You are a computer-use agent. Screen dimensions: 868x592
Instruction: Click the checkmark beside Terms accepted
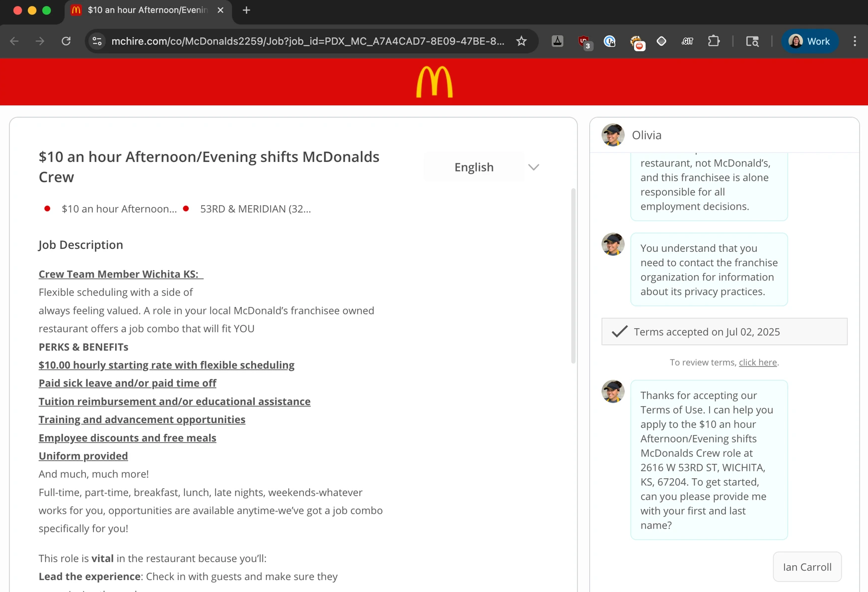(620, 331)
